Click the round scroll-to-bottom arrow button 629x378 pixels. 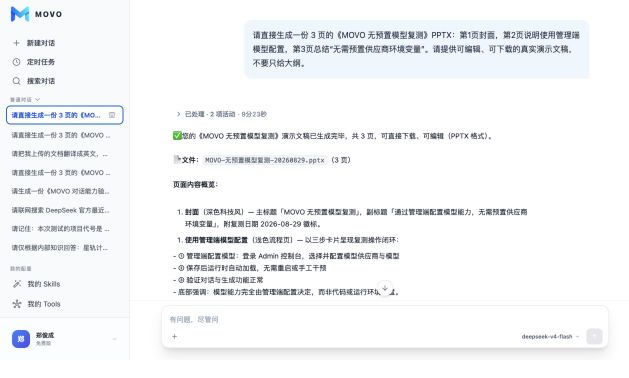pyautogui.click(x=385, y=288)
